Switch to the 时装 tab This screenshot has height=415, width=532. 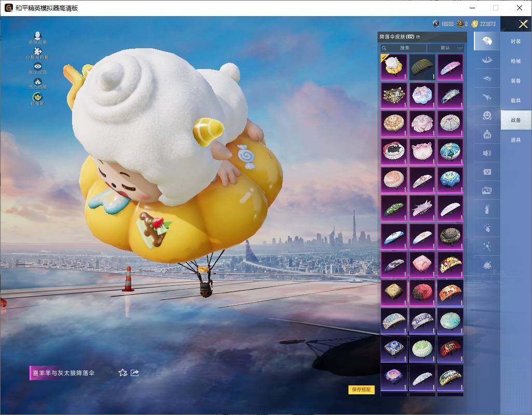516,41
